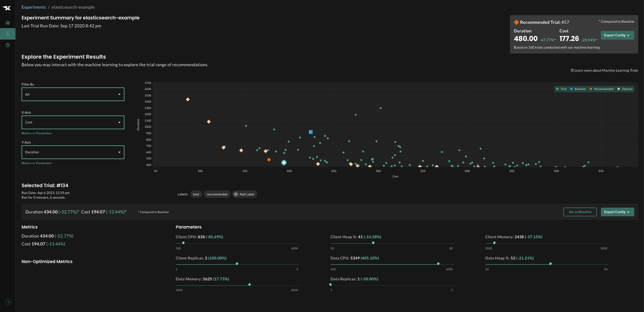Open the help question mark sidebar icon
This screenshot has height=312, width=644.
point(8,45)
